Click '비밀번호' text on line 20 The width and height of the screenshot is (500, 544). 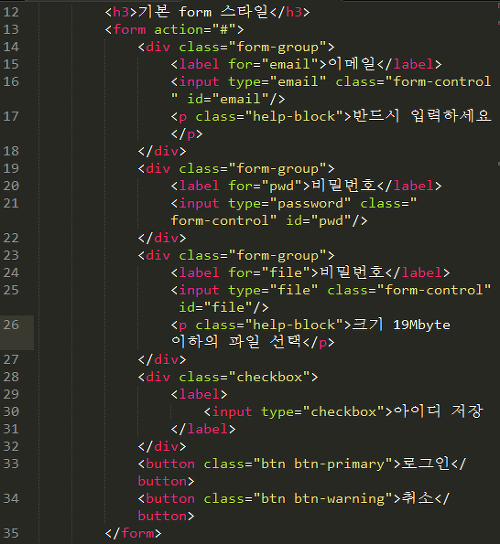(x=343, y=186)
